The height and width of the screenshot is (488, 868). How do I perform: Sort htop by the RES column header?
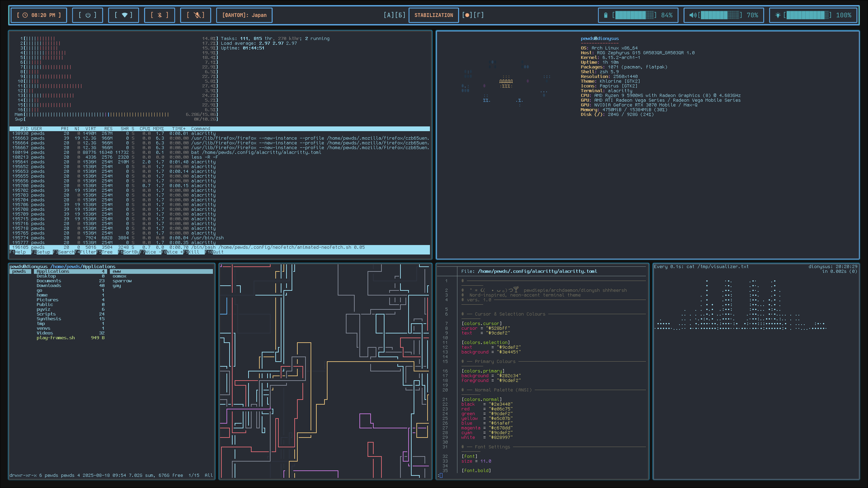108,129
